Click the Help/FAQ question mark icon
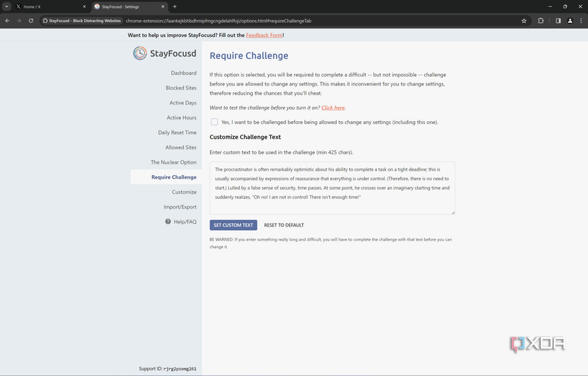 point(168,221)
